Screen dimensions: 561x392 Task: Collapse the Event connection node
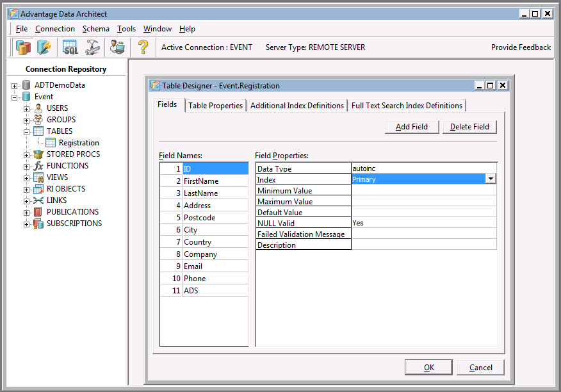[x=15, y=96]
